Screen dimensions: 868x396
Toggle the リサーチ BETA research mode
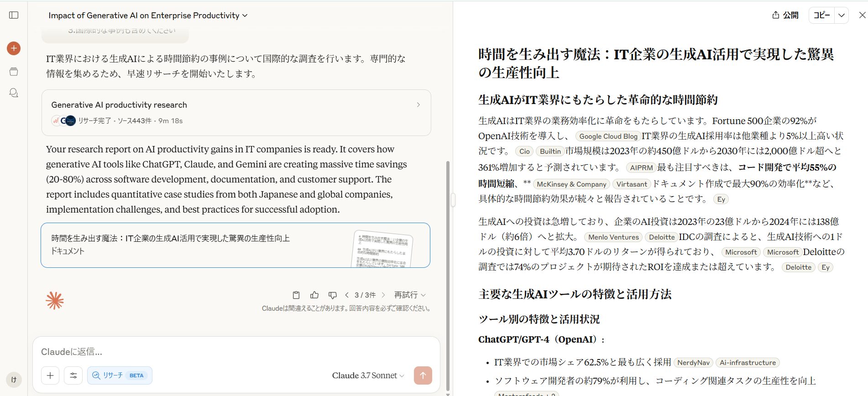point(120,375)
